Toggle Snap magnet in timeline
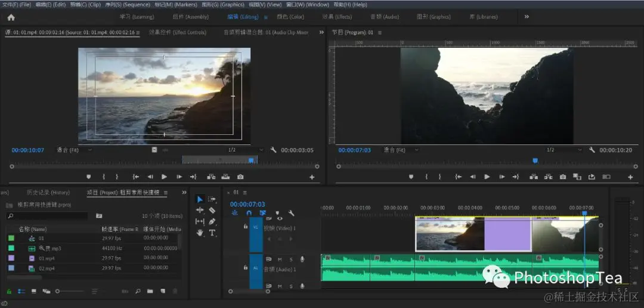 (249, 213)
